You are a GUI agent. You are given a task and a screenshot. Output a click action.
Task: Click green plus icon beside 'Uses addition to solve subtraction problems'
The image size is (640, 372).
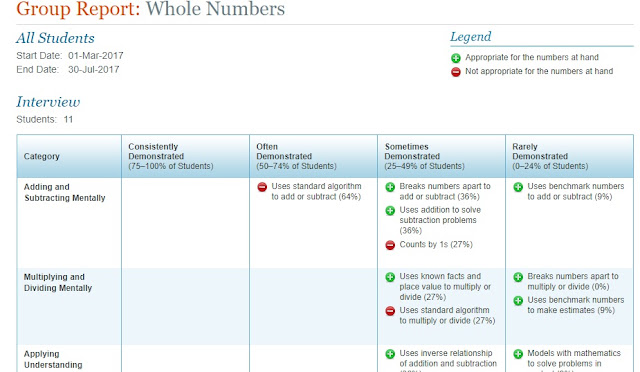[390, 210]
